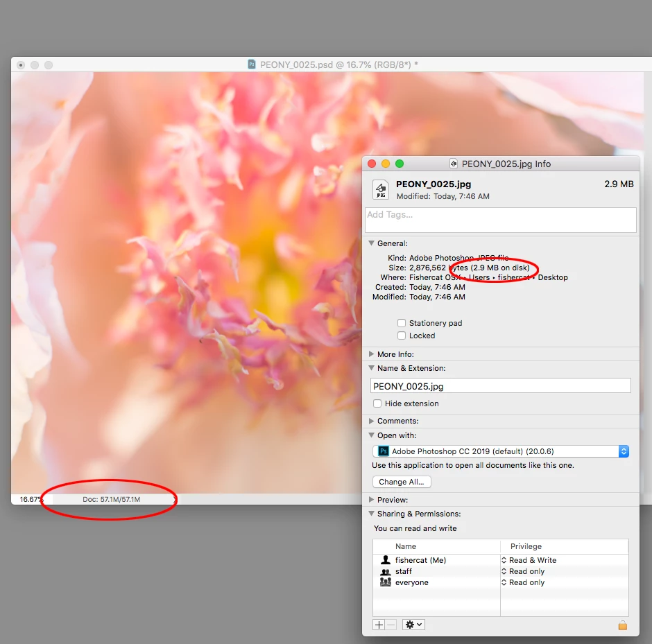Viewport: 652px width, 644px height.
Task: Click the PEONY_0025.jpg name field
Action: [501, 386]
